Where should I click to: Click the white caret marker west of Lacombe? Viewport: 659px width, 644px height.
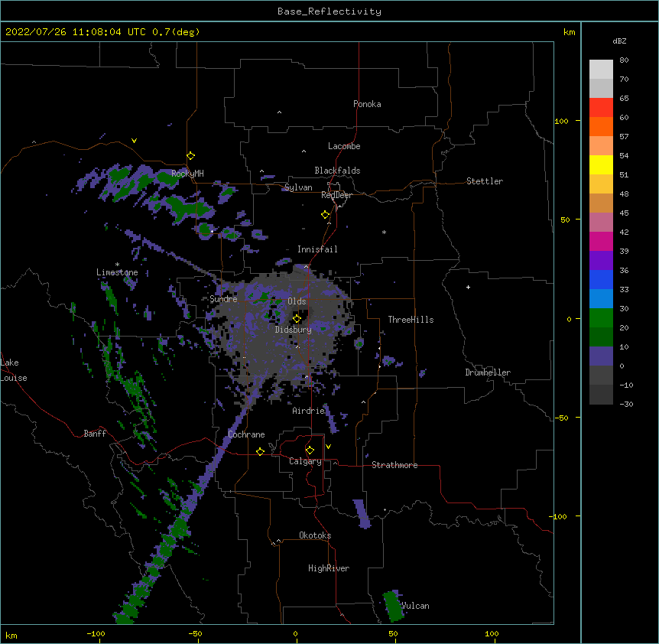coord(304,151)
